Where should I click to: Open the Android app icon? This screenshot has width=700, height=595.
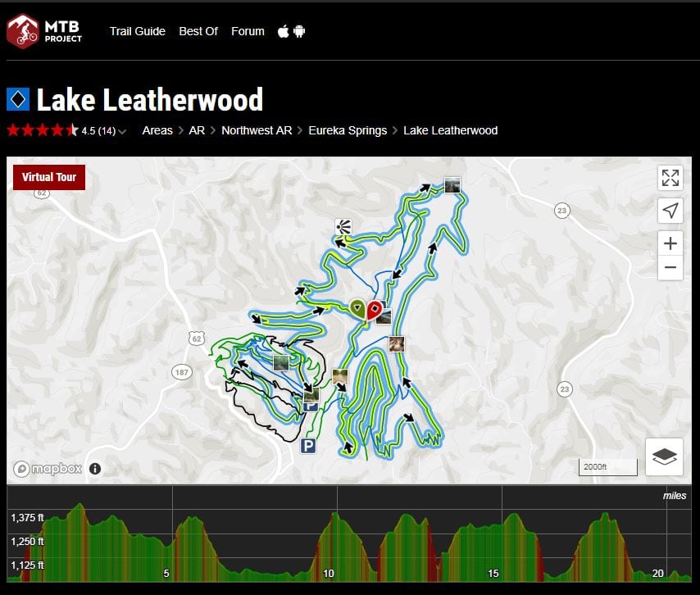tap(298, 31)
